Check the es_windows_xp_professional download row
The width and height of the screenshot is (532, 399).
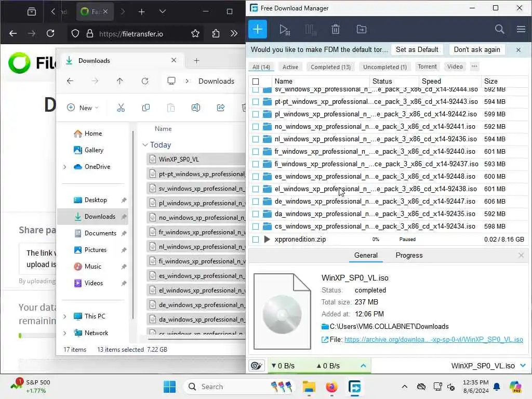256,177
